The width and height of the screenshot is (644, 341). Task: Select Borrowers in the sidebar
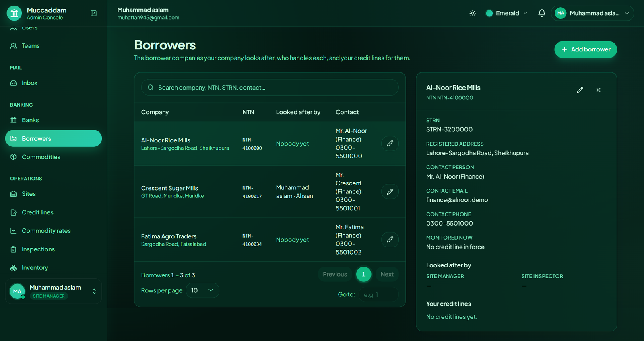(x=54, y=138)
